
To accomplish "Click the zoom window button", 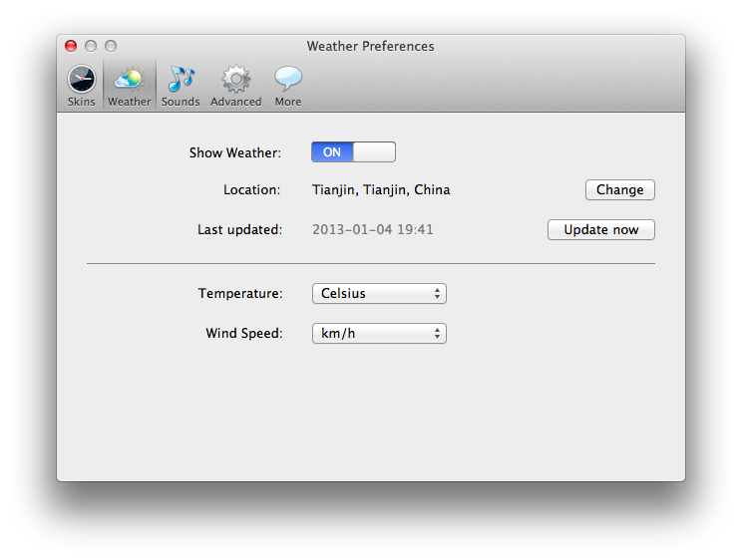I will (x=111, y=46).
